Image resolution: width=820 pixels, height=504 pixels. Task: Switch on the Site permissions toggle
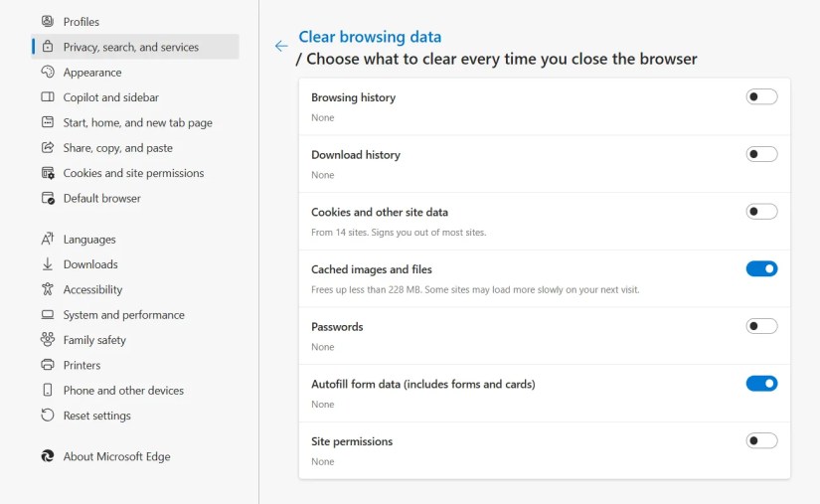(761, 440)
